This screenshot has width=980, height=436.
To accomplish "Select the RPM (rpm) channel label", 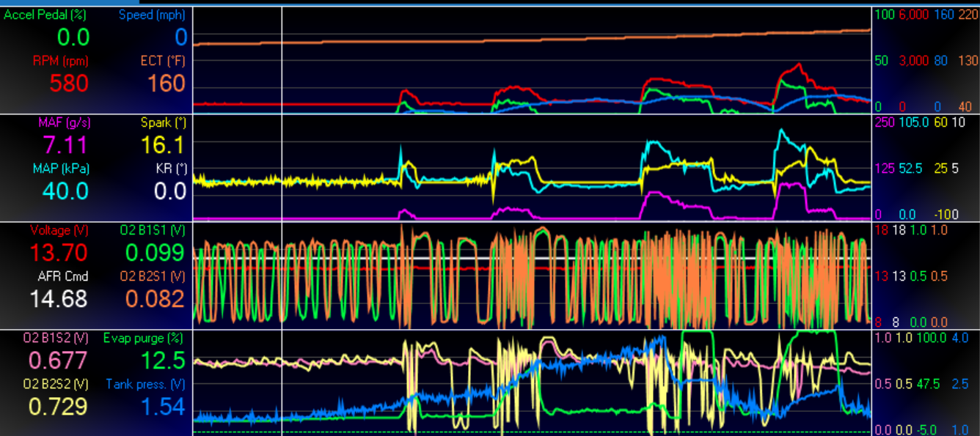I will tap(60, 61).
